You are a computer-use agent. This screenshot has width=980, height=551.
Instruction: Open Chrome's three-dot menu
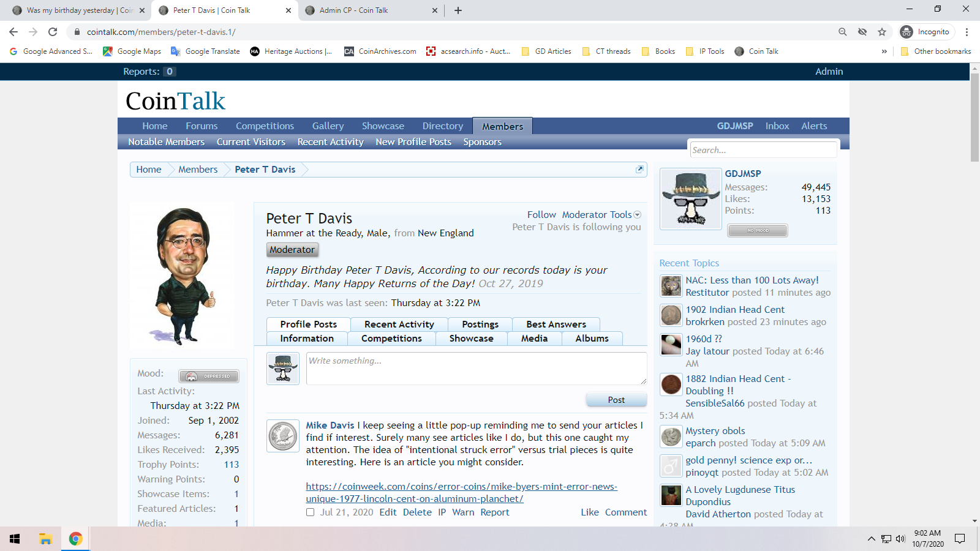click(x=967, y=32)
